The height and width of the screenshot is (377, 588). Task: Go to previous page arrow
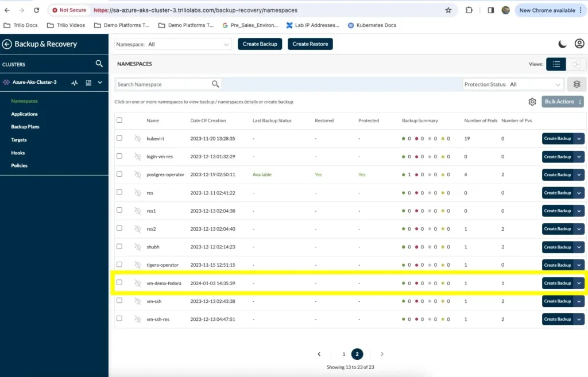click(319, 354)
